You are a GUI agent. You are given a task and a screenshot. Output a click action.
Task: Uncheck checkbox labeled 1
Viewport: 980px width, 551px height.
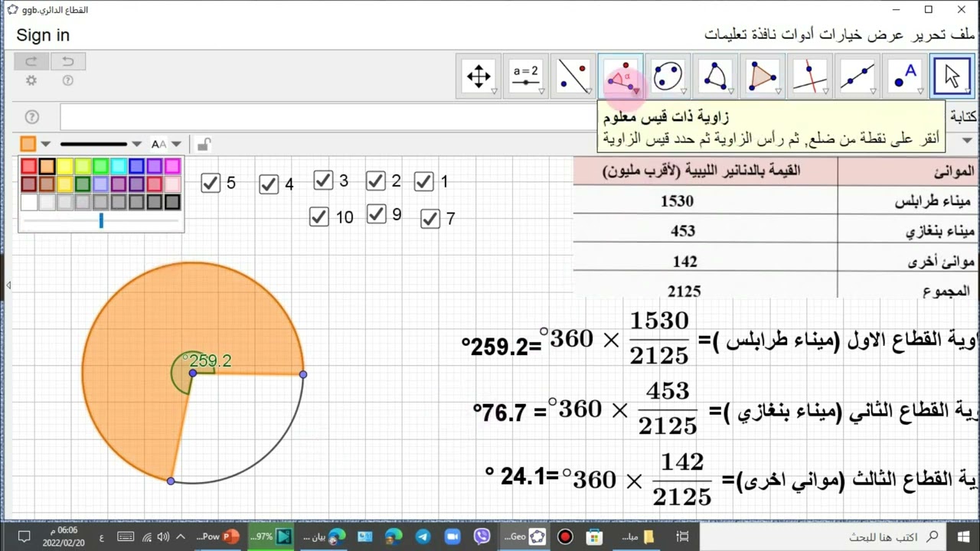coord(423,181)
